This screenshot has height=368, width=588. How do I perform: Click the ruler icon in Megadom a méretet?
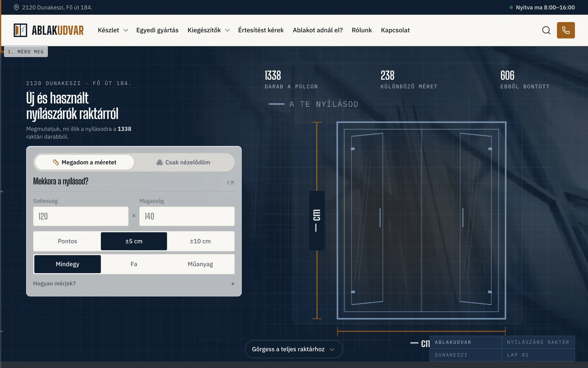coord(56,162)
